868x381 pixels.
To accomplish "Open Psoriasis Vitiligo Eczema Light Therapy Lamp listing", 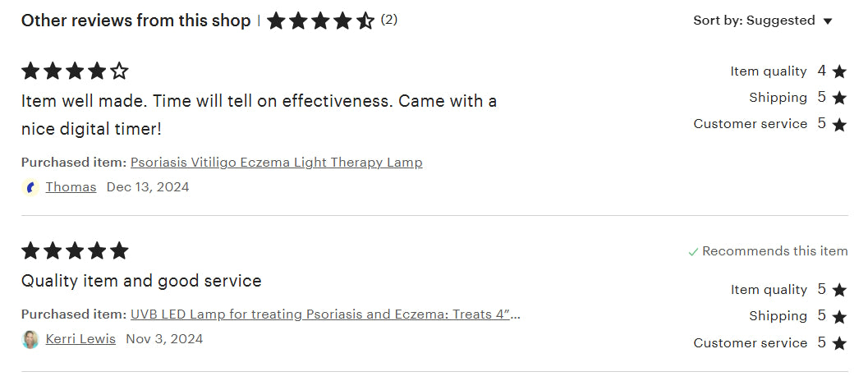I will point(276,163).
